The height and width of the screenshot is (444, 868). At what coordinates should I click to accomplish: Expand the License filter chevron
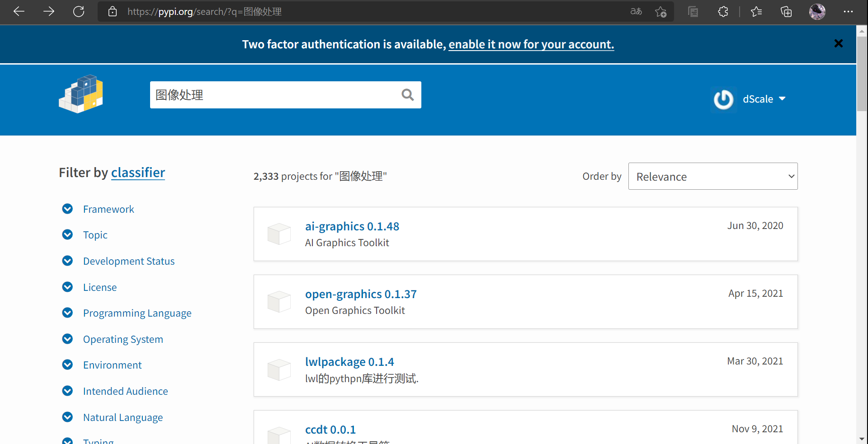point(67,287)
